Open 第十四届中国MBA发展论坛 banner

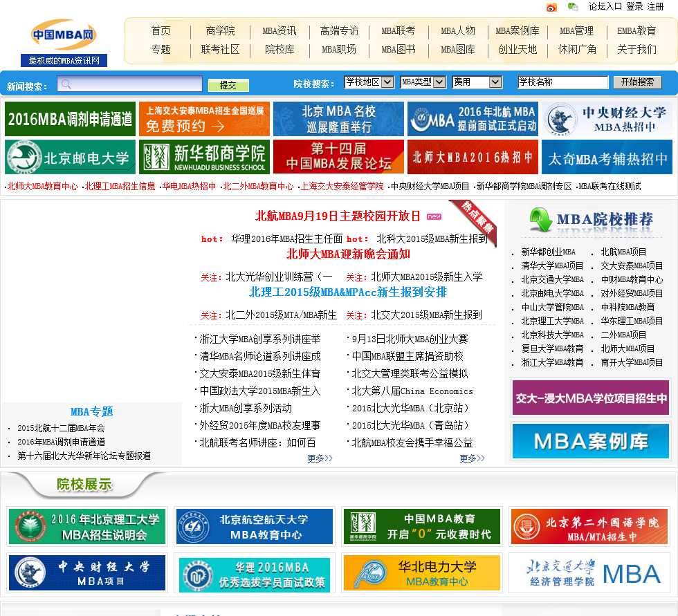338,157
